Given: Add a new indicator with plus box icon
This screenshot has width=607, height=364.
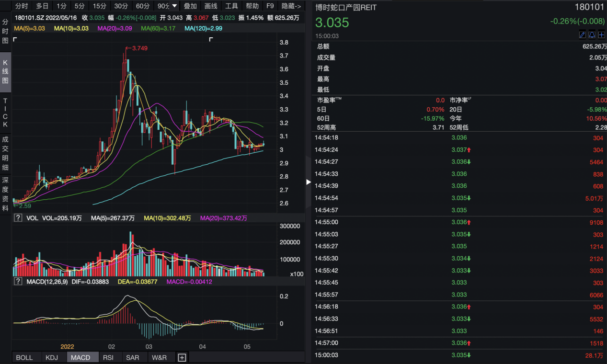Looking at the screenshot, I should (x=182, y=357).
